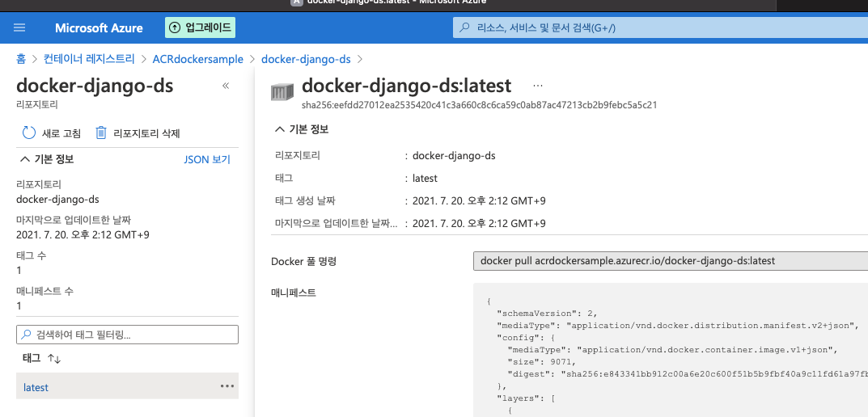Click the Microsoft Azure home logo text
Screen dimensions: 868x417
tap(99, 28)
